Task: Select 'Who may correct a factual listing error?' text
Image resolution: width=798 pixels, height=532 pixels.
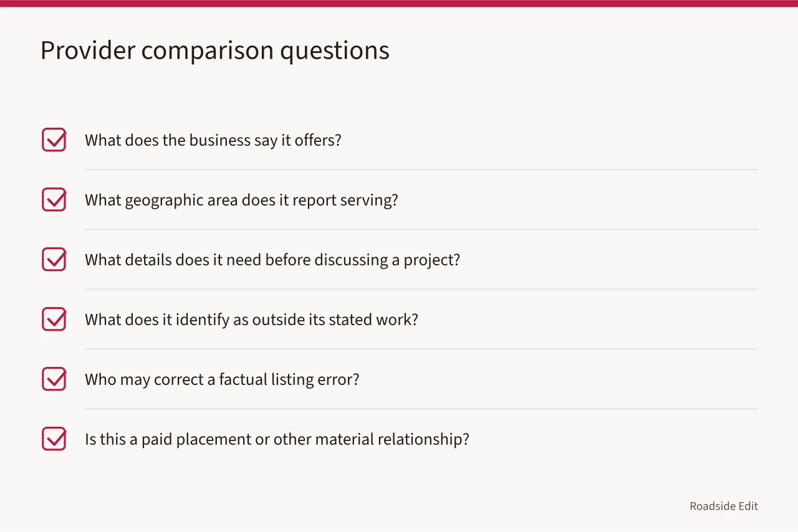Action: coord(222,379)
